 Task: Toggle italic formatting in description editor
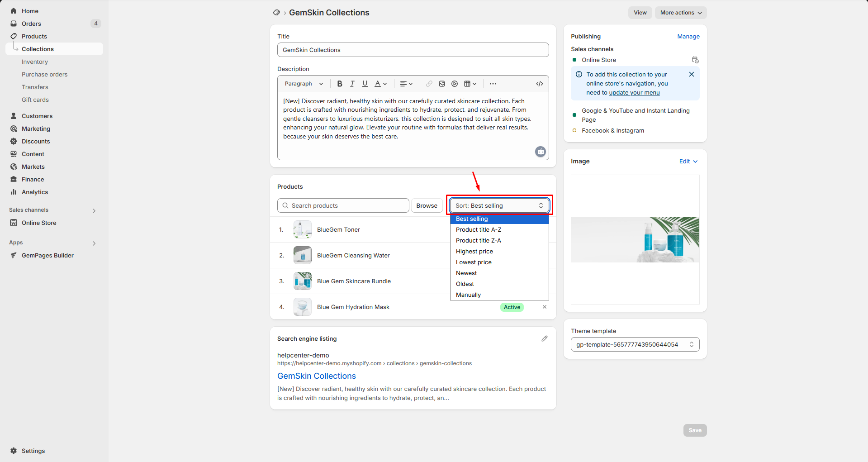(352, 84)
